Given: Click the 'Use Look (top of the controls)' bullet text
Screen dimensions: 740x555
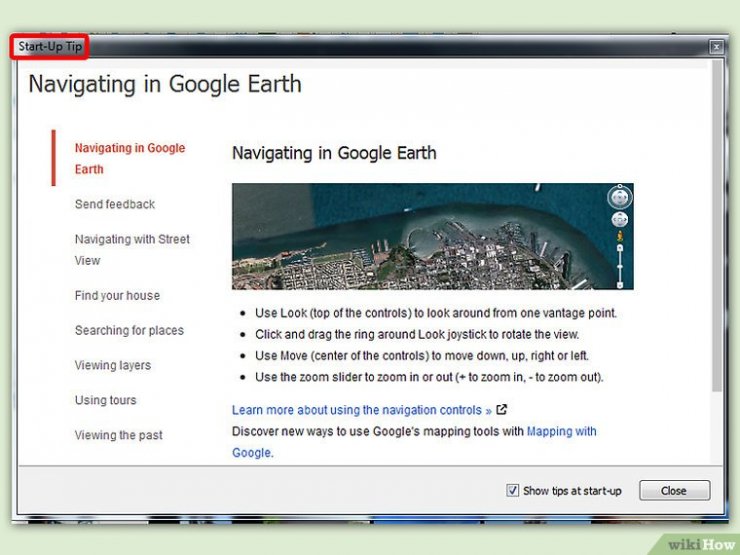Looking at the screenshot, I should 436,313.
